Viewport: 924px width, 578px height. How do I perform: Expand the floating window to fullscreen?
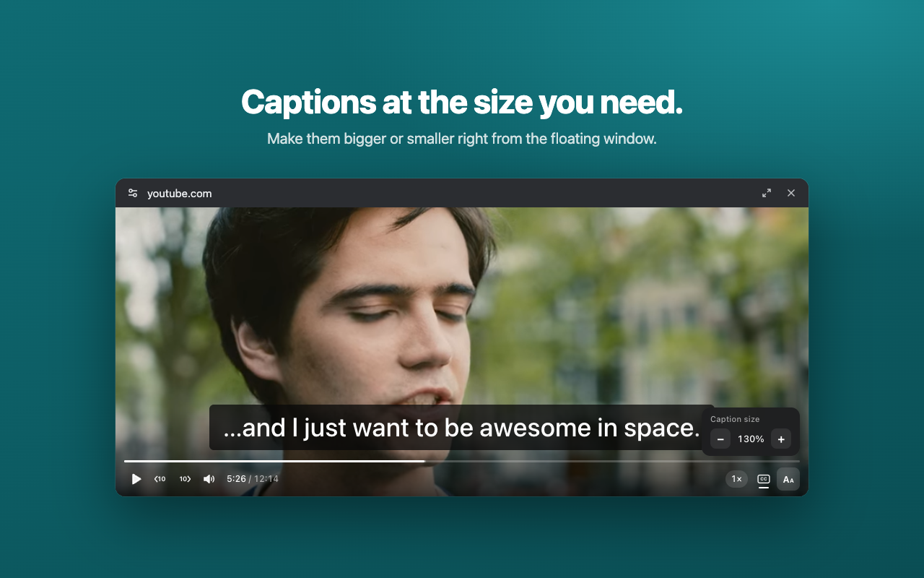click(767, 193)
